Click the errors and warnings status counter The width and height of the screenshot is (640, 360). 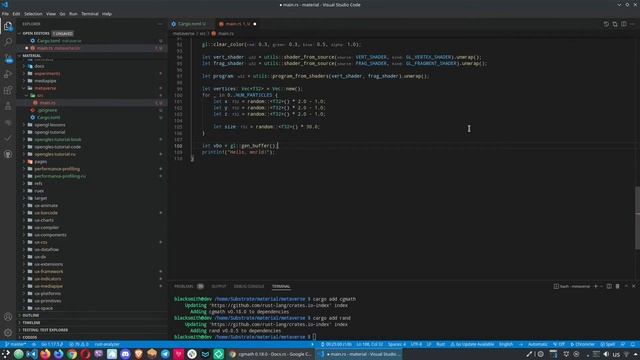[x=79, y=344]
